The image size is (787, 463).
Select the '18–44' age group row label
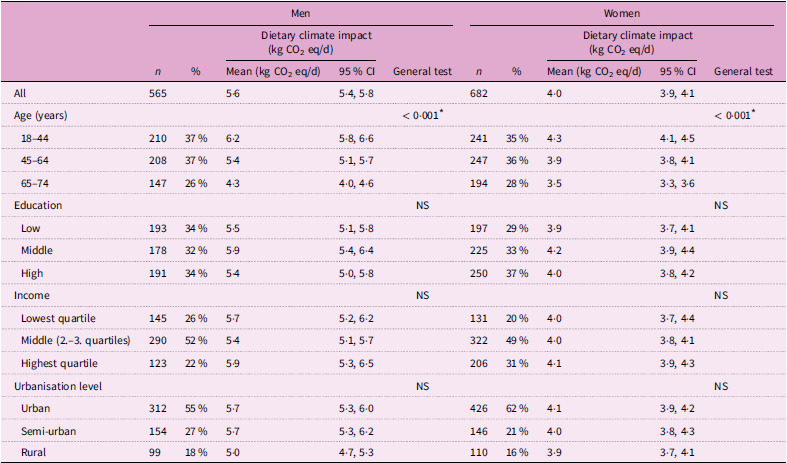click(x=35, y=138)
